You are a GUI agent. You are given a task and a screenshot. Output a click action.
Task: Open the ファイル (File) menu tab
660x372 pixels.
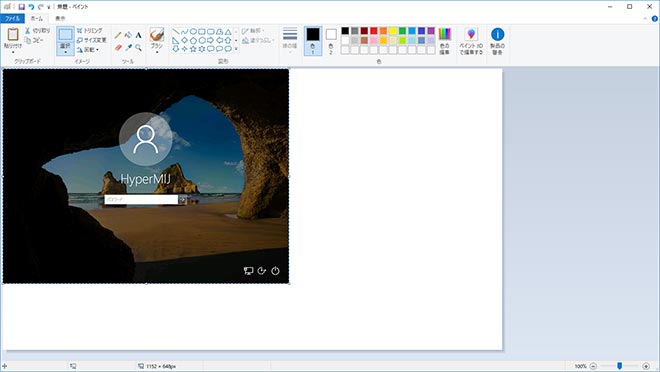click(x=12, y=19)
